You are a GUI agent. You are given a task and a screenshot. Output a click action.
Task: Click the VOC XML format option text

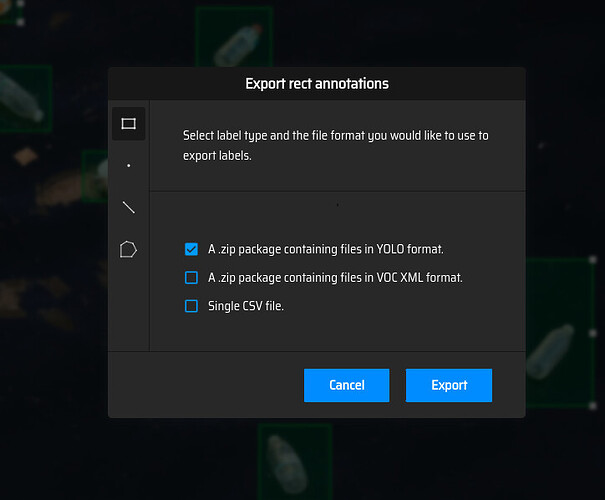(335, 277)
